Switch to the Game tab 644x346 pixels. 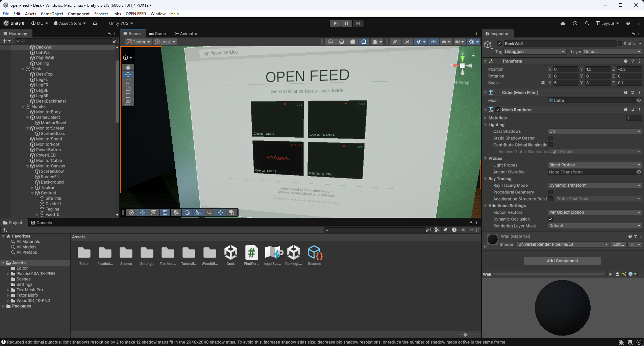point(157,34)
